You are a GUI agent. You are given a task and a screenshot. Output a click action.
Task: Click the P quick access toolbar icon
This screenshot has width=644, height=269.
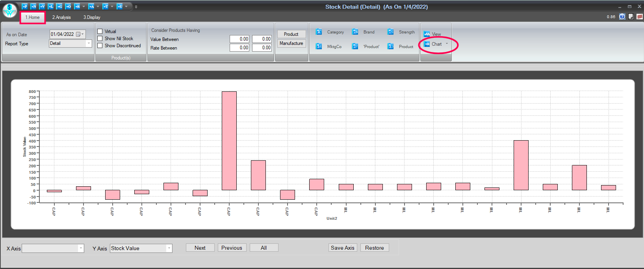(x=25, y=6)
